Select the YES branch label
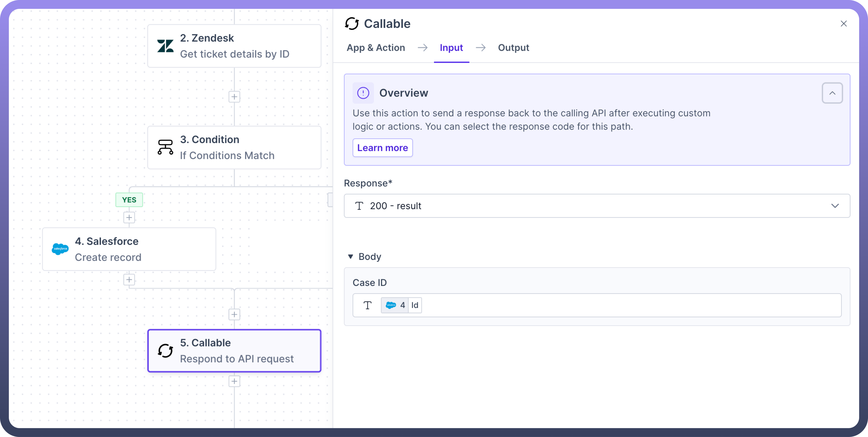This screenshot has height=437, width=868. (129, 200)
